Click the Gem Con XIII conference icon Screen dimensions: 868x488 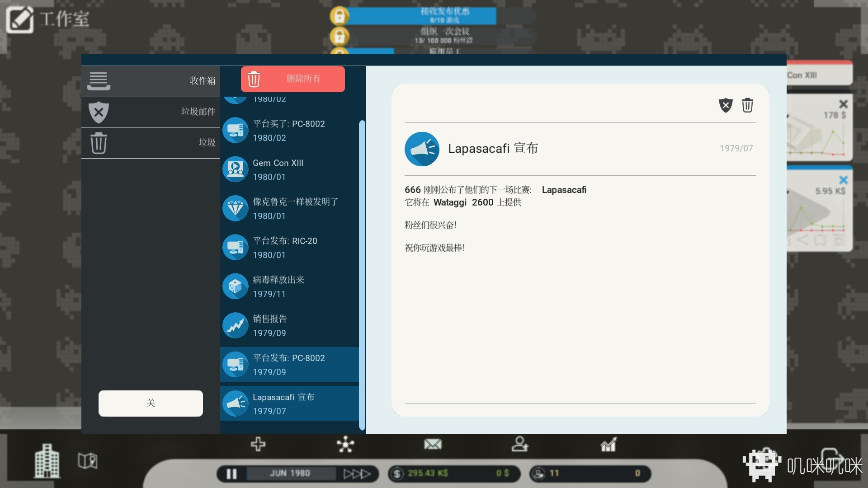236,169
